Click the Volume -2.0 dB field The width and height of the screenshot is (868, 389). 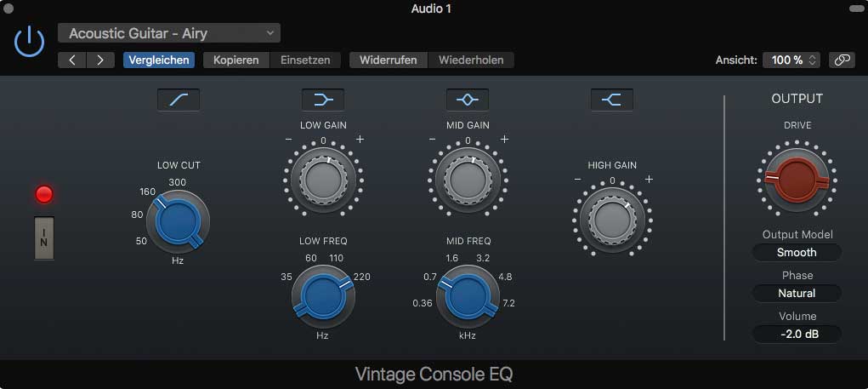pos(797,334)
